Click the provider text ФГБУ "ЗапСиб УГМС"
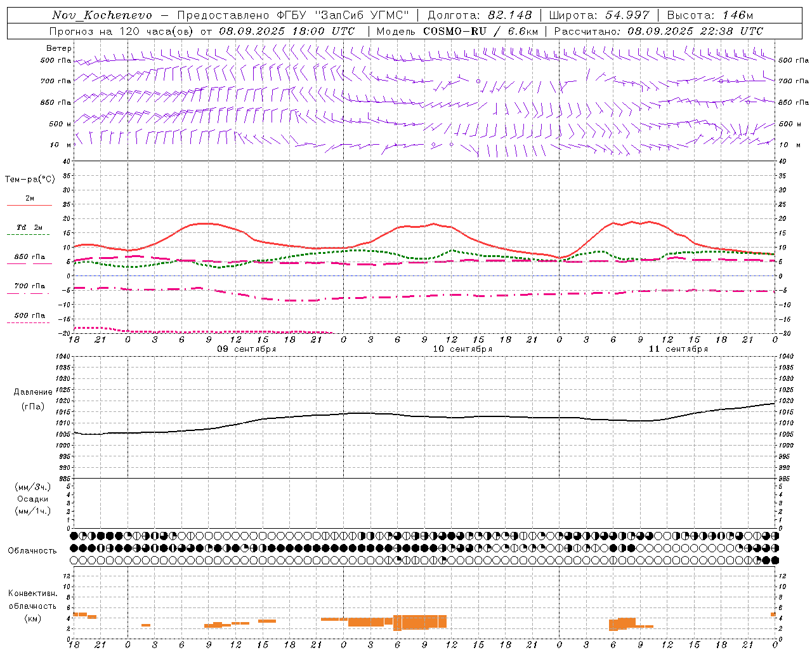Image resolution: width=812 pixels, height=650 pixels. pos(343,15)
